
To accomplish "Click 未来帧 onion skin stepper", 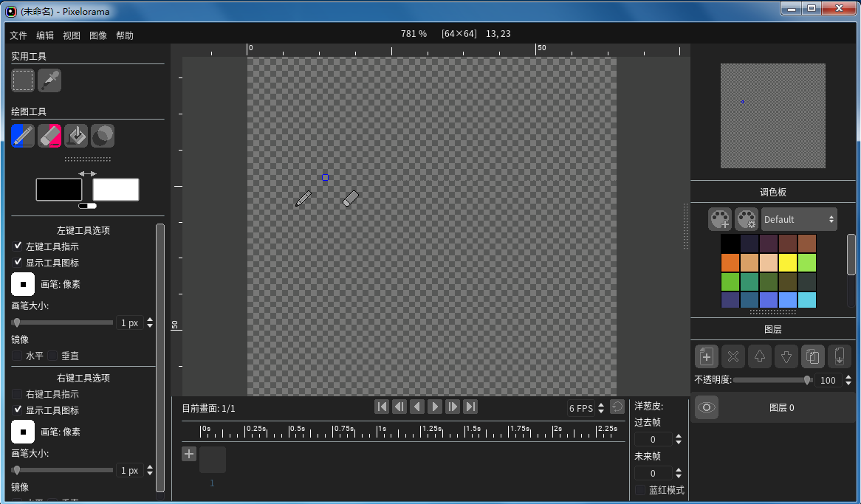I will click(x=679, y=473).
